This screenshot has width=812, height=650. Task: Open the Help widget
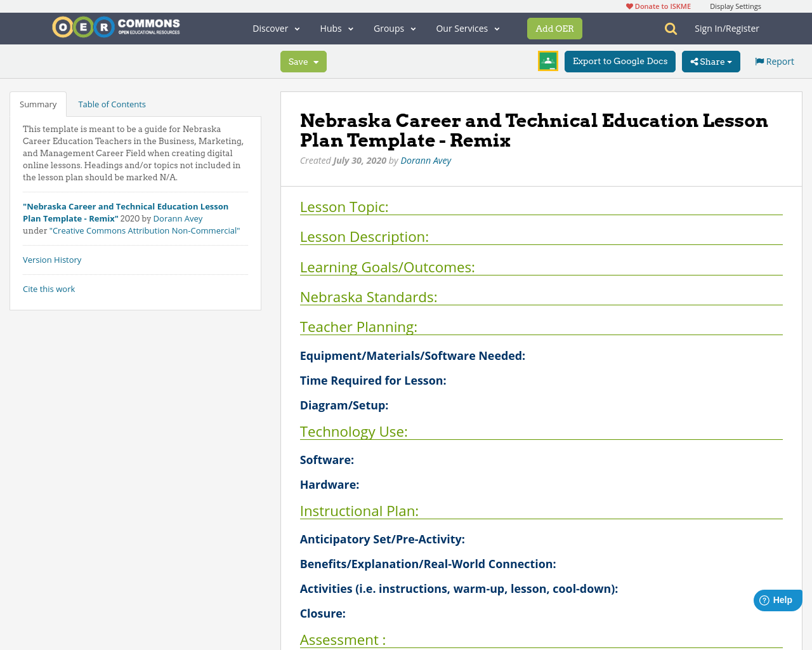pos(777,599)
